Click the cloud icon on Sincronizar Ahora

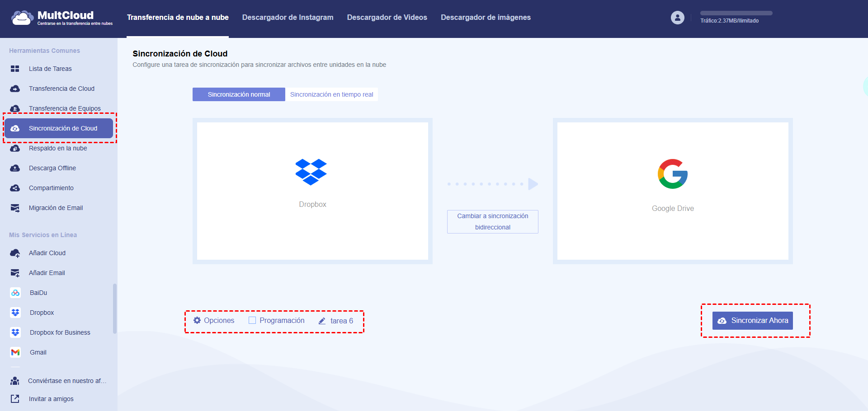coord(722,321)
